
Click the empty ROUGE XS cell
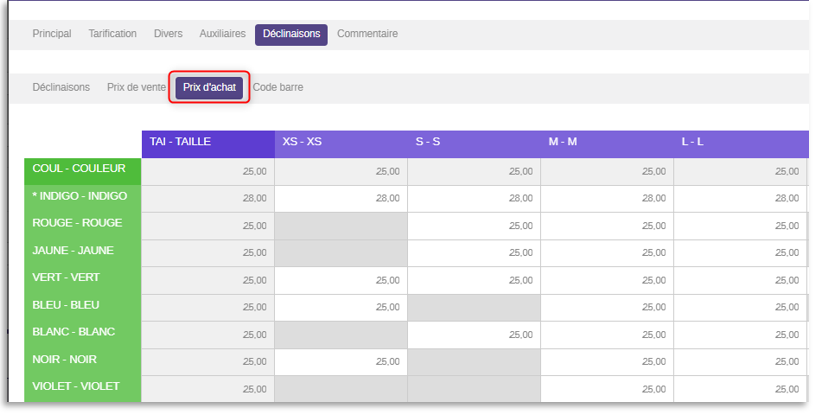point(341,226)
